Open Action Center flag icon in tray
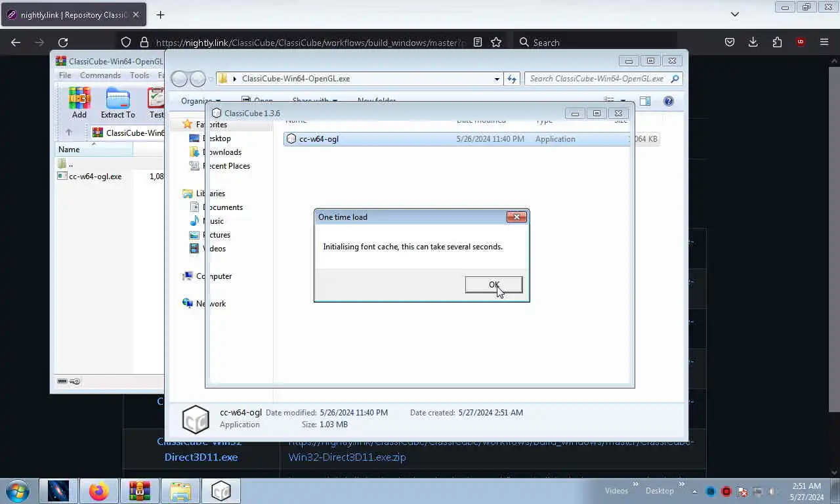The height and width of the screenshot is (504, 840). (742, 491)
